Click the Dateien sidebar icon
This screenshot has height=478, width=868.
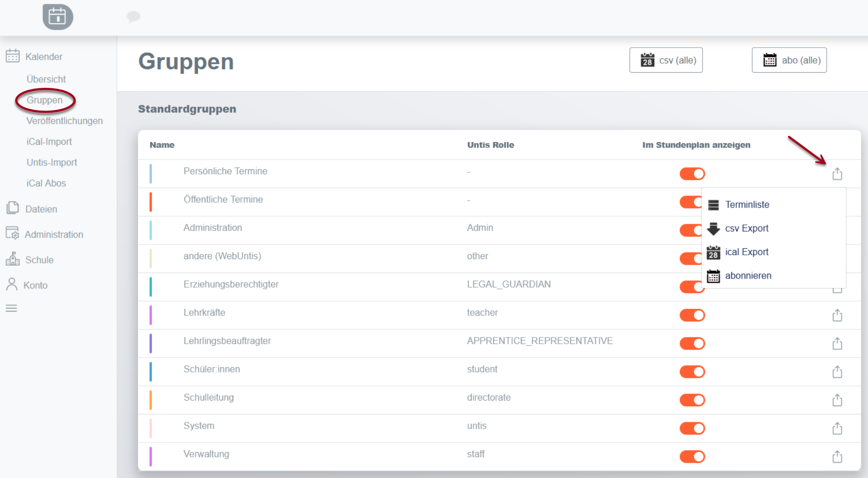click(13, 209)
